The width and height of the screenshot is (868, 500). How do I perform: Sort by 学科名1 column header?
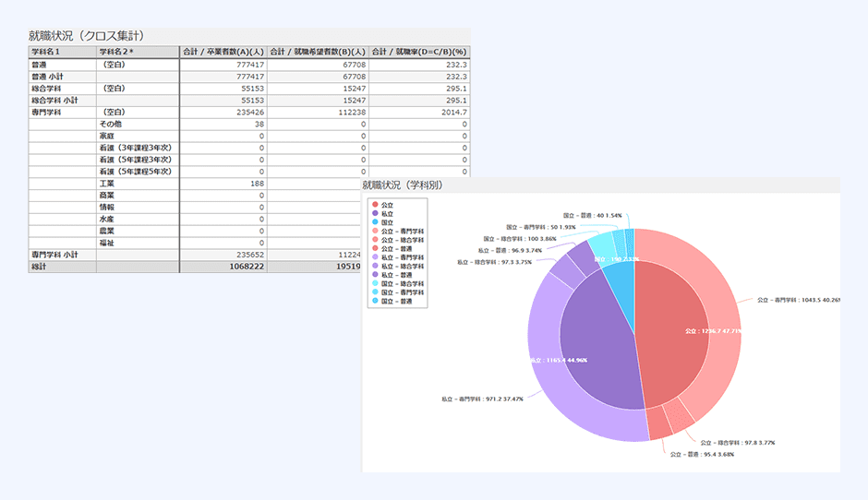click(62, 53)
